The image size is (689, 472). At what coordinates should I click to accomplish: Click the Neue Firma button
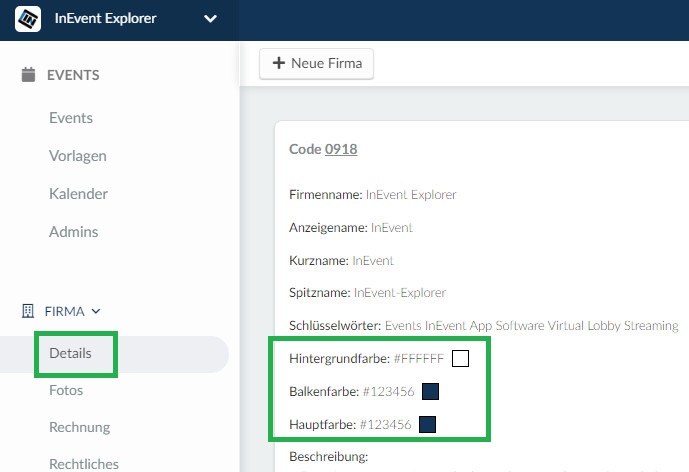point(316,64)
